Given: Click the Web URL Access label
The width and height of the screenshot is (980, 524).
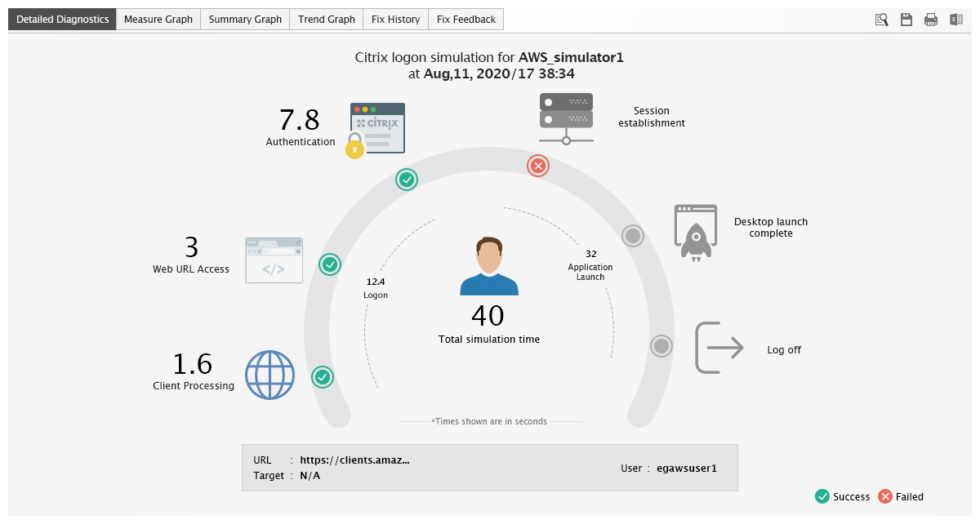Looking at the screenshot, I should (x=191, y=269).
